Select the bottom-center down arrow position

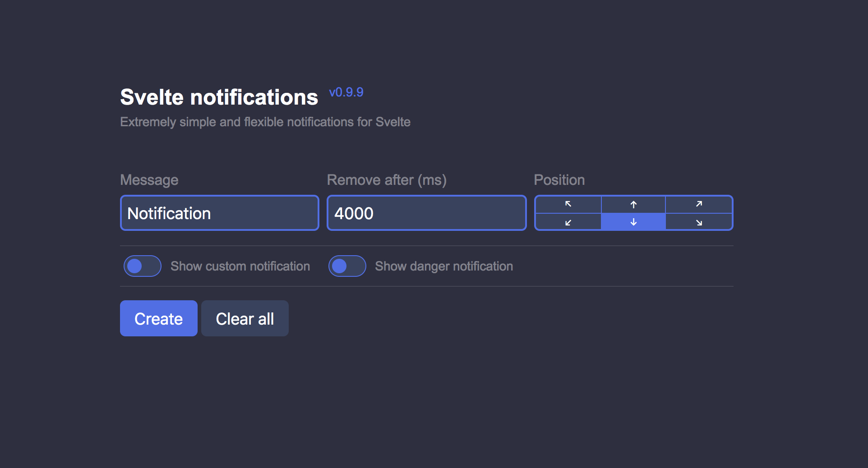[633, 221]
